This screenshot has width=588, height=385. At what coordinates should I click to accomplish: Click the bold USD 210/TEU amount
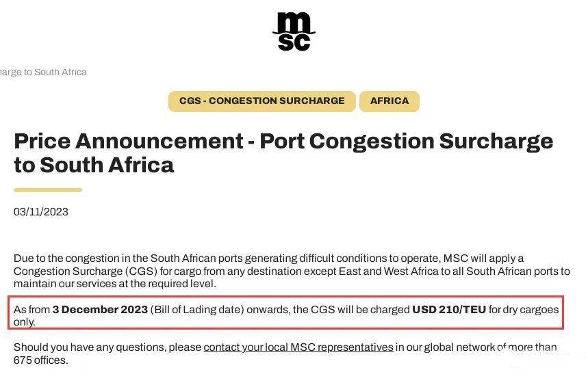449,309
